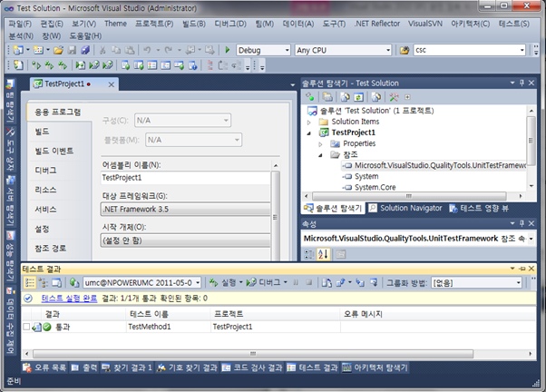This screenshot has width=546, height=392.
Task: Click the stop test run square icon
Action: (309, 282)
